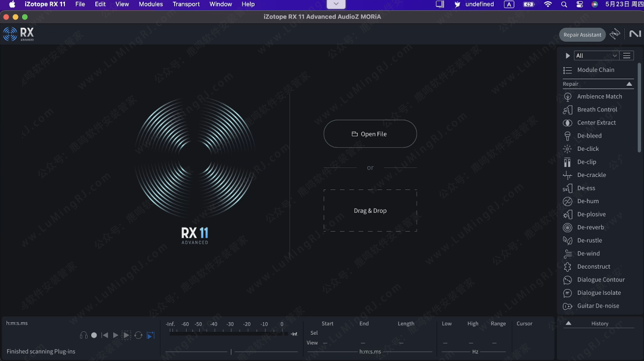Click the Open File button
The width and height of the screenshot is (644, 361).
point(370,134)
